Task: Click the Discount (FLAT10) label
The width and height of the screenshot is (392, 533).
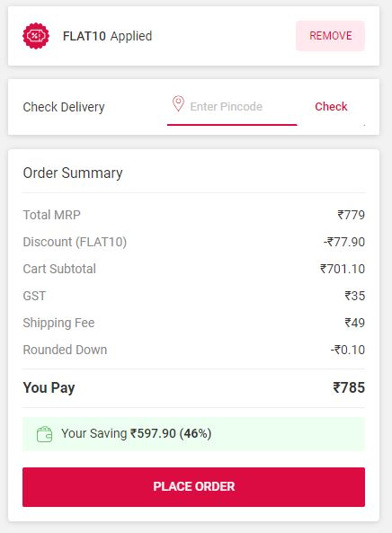Action: tap(75, 242)
